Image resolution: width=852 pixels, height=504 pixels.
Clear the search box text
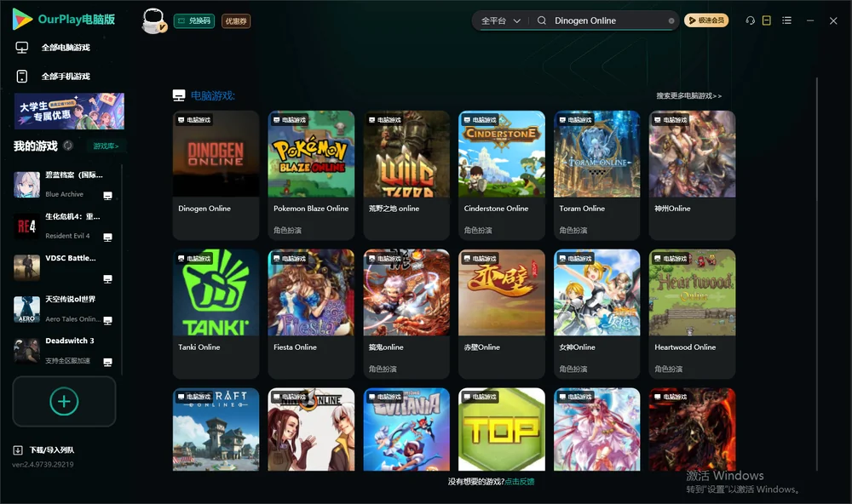[671, 20]
